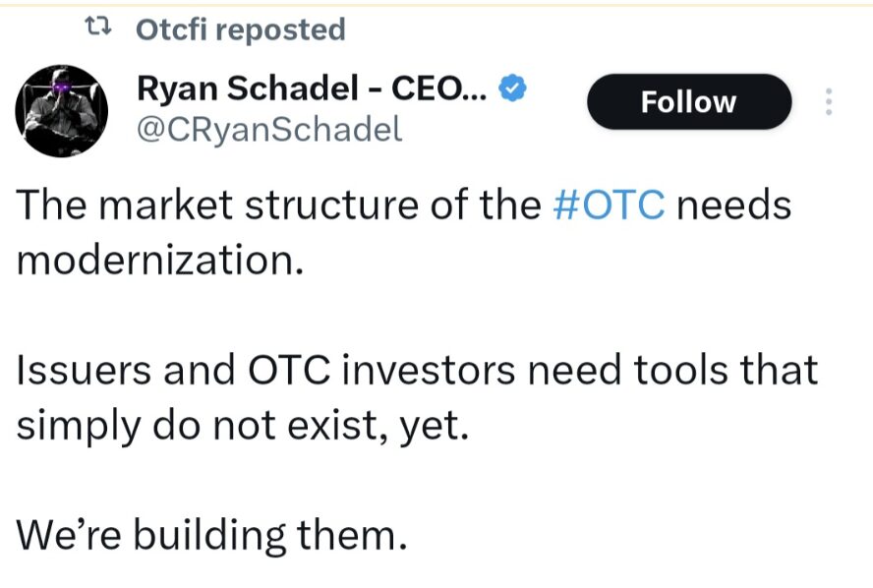Open the Otcfi reposted label
The width and height of the screenshot is (873, 588).
click(x=240, y=30)
